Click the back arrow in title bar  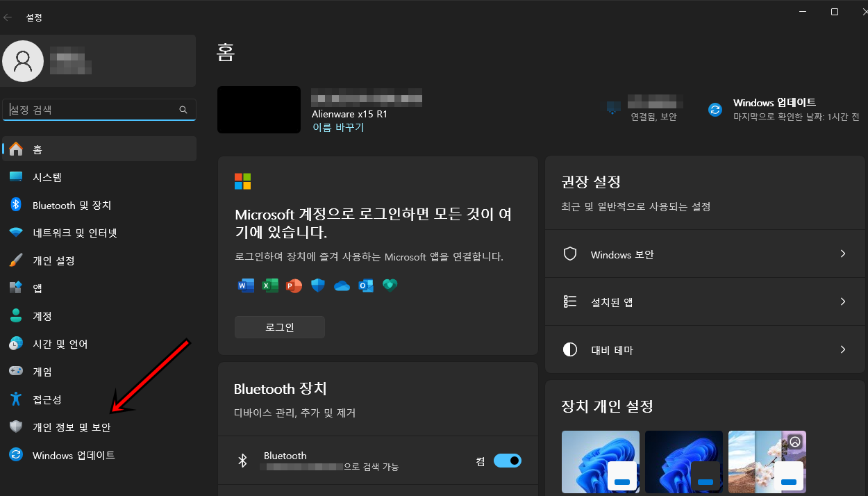(8, 17)
